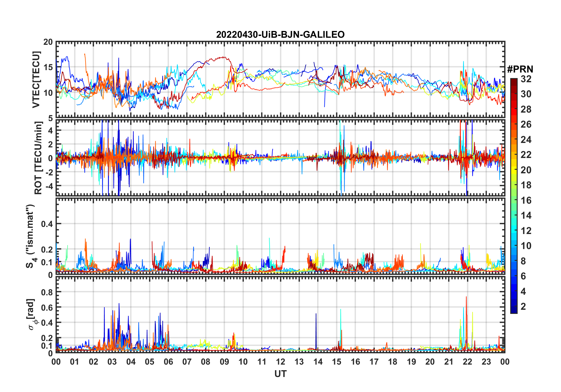Screen dimensions: 561x392
Task: Click hour label 13 on UT axis
Action: coord(299,362)
